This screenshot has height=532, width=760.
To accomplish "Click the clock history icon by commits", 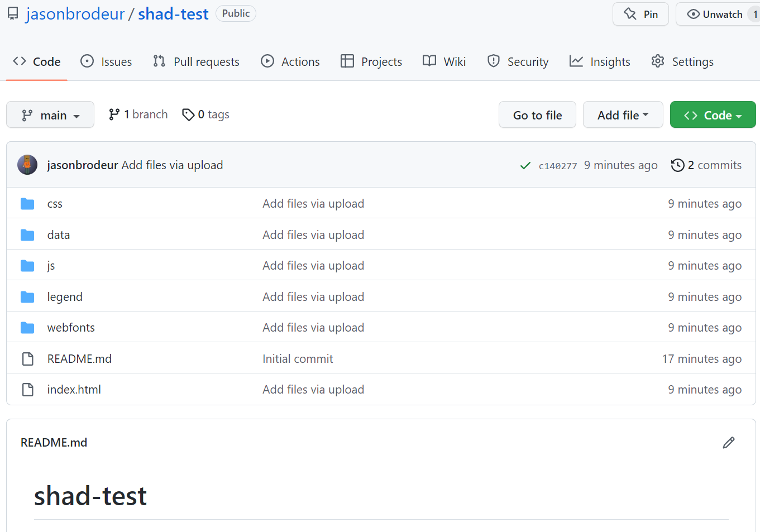I will (x=678, y=165).
